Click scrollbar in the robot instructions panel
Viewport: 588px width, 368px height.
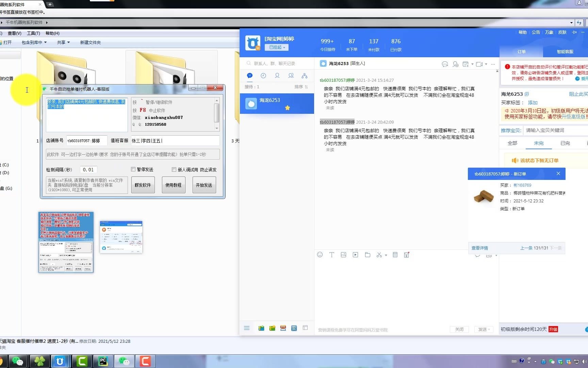click(x=217, y=114)
